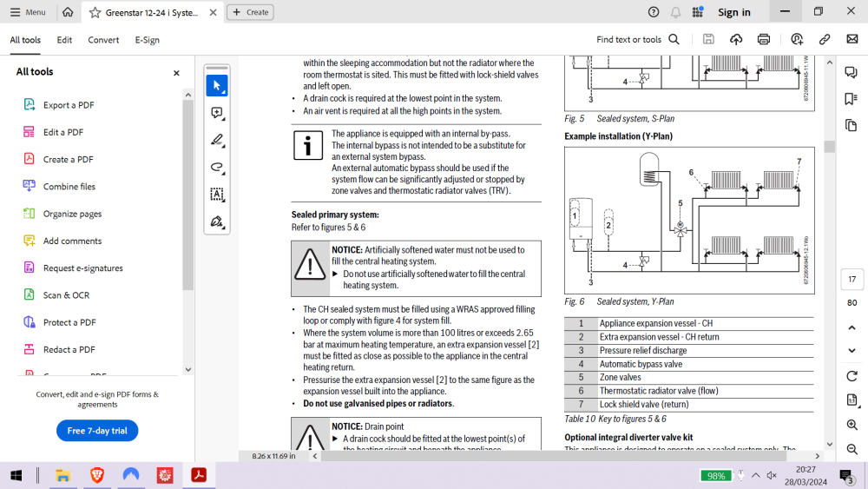Open the Help question mark icon
This screenshot has height=489, width=868.
[654, 11]
